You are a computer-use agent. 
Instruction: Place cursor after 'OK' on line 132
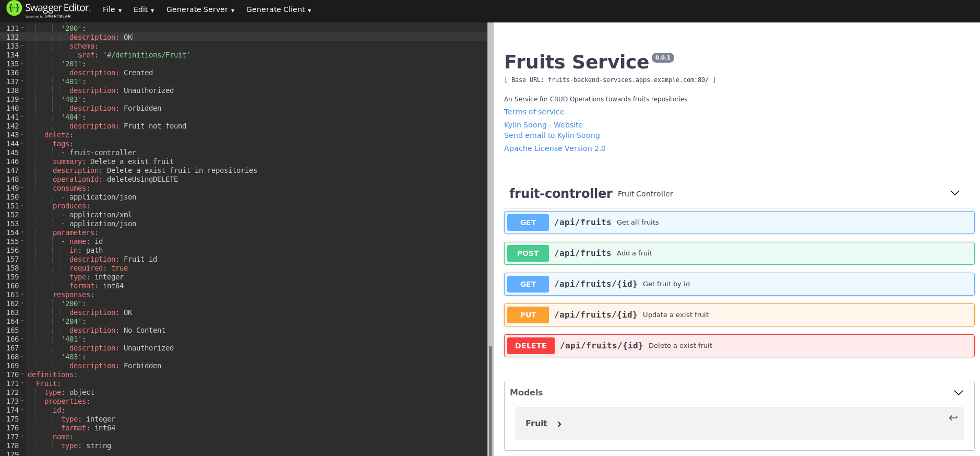coord(133,37)
